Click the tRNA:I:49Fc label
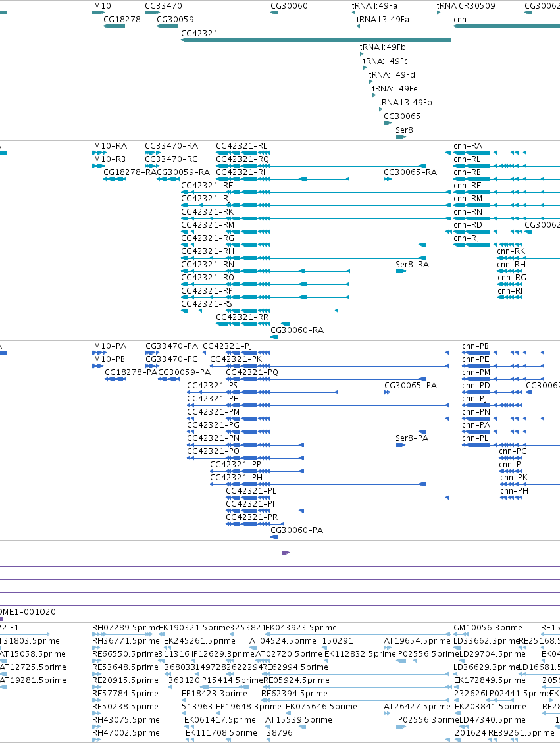Screen dimensions: 560x743 385,61
